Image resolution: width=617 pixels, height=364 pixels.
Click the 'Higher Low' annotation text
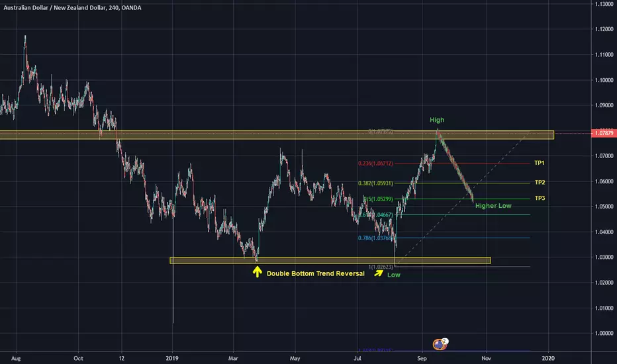pos(493,206)
